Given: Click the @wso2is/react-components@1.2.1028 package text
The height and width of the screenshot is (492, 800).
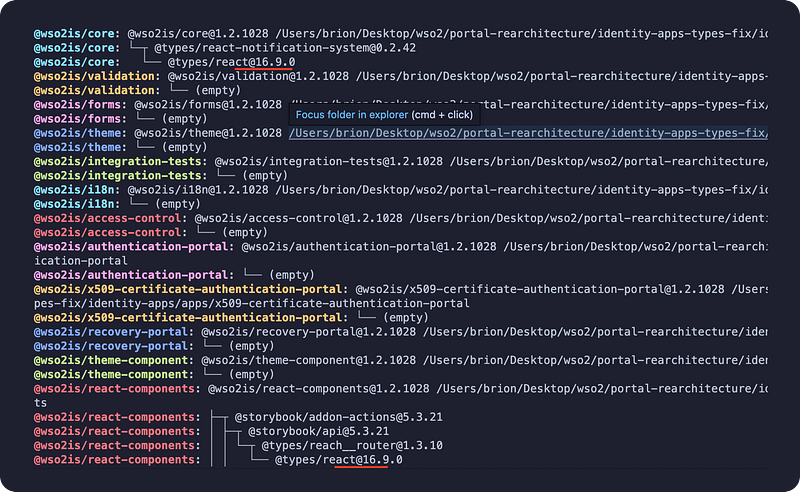Looking at the screenshot, I should point(318,389).
